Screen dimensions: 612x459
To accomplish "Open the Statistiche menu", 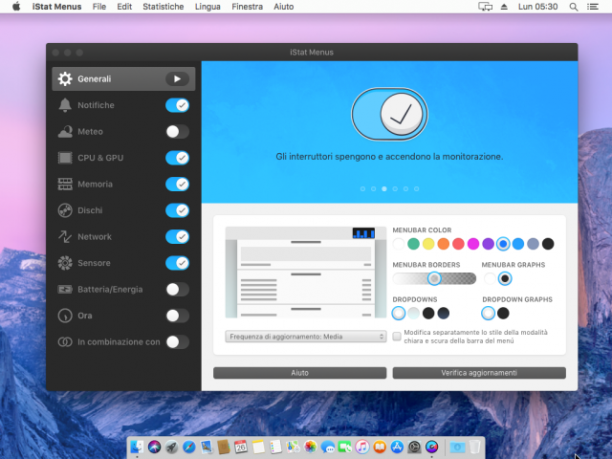I will tap(163, 7).
